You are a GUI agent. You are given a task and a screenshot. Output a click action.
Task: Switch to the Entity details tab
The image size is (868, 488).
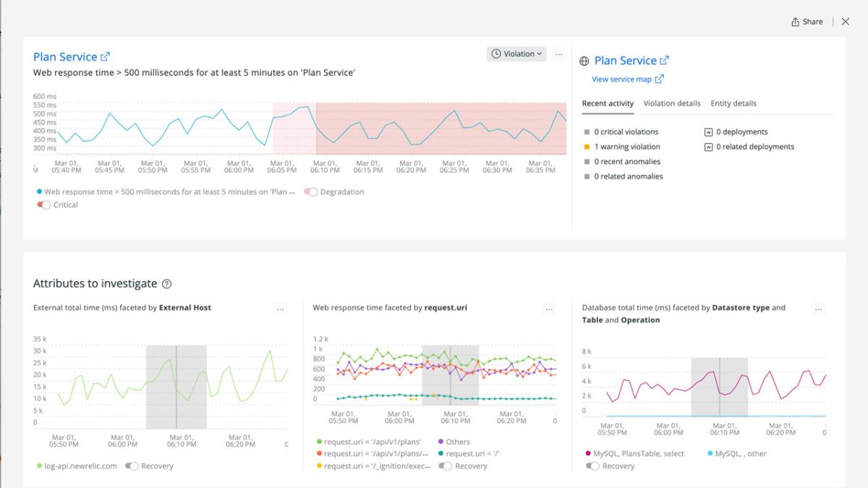733,103
